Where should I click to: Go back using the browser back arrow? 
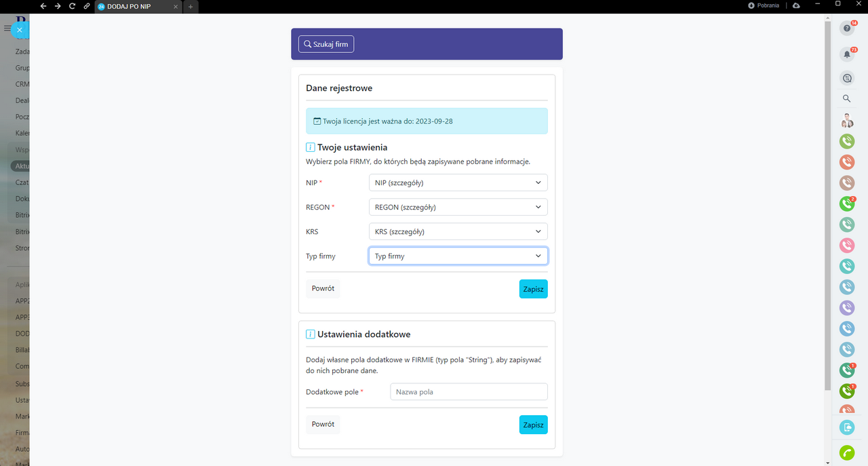pyautogui.click(x=43, y=6)
